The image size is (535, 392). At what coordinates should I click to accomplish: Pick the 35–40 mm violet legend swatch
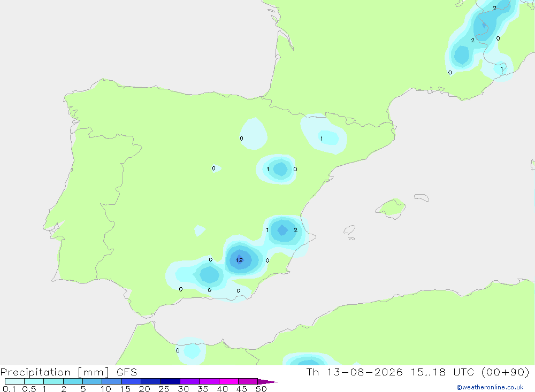click(x=209, y=381)
